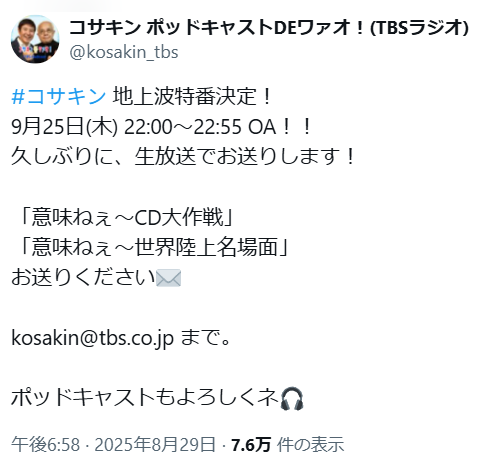Click the kosakin@tbs.co.jp email address
This screenshot has width=485, height=468.
92,338
